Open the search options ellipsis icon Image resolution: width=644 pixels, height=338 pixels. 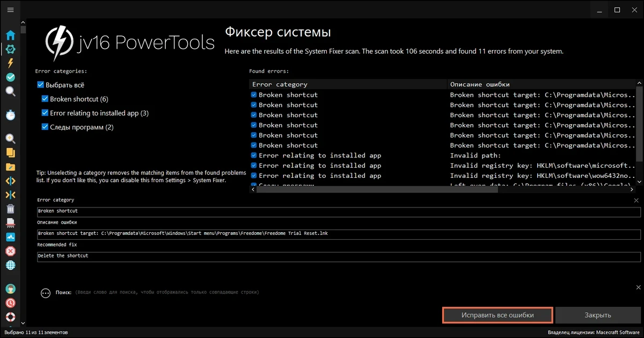tap(46, 293)
